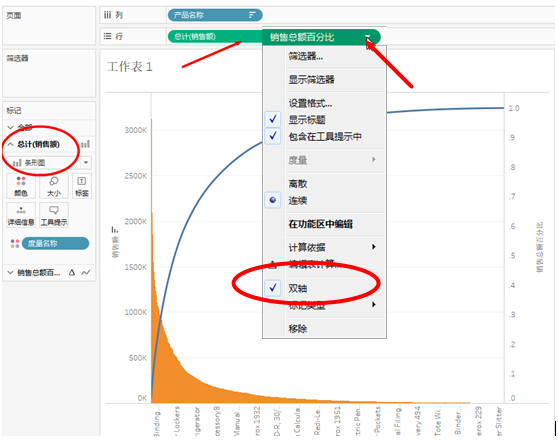
Task: Expand the 销售总额百分比 marks section
Action: coord(10,273)
